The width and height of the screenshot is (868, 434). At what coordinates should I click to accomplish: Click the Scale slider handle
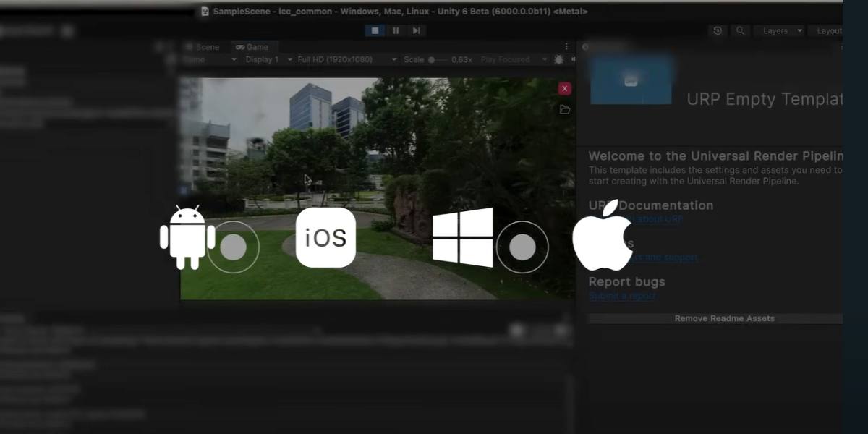click(x=432, y=59)
